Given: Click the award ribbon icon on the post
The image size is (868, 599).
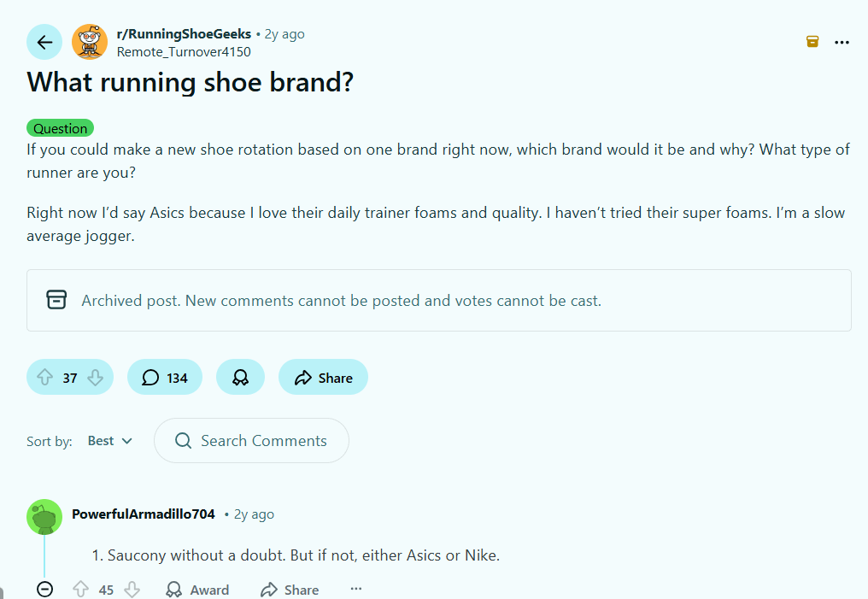Looking at the screenshot, I should coord(240,376).
